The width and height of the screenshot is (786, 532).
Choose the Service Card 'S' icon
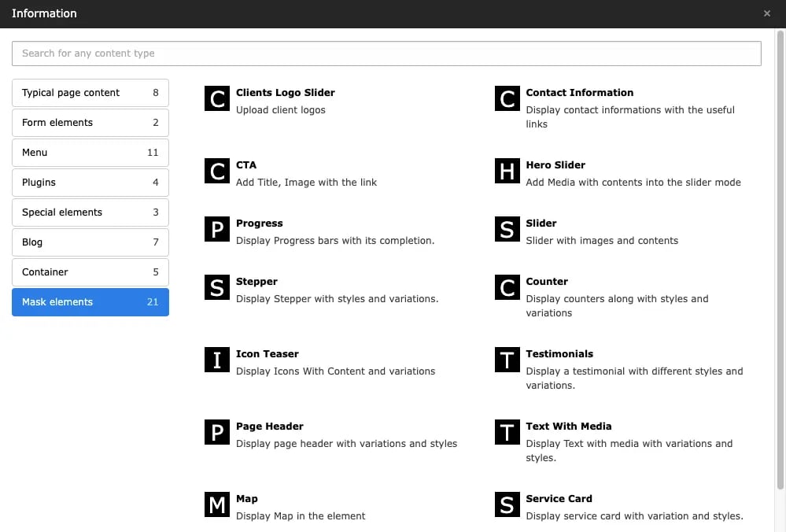[x=507, y=504]
